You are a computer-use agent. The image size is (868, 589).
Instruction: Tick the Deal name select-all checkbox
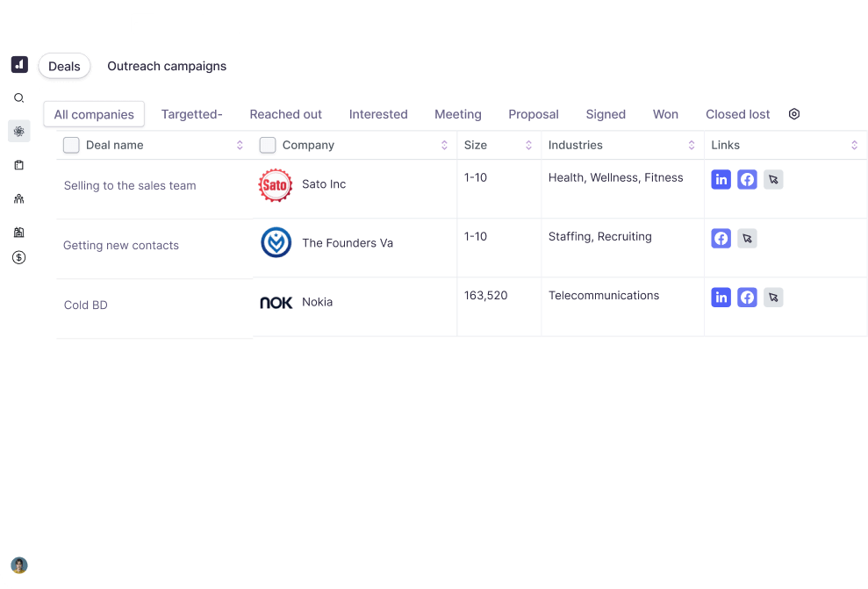coord(72,145)
